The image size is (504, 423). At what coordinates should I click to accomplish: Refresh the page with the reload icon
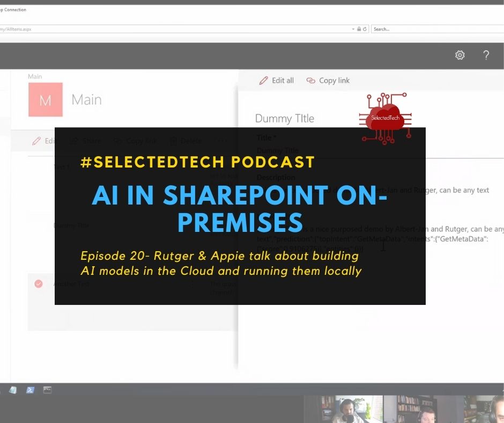coord(365,29)
